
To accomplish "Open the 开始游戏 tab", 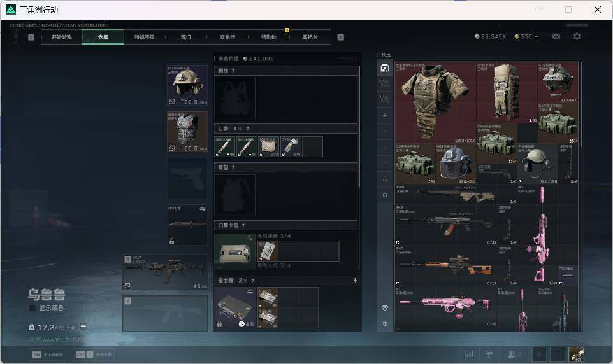I will tap(62, 37).
